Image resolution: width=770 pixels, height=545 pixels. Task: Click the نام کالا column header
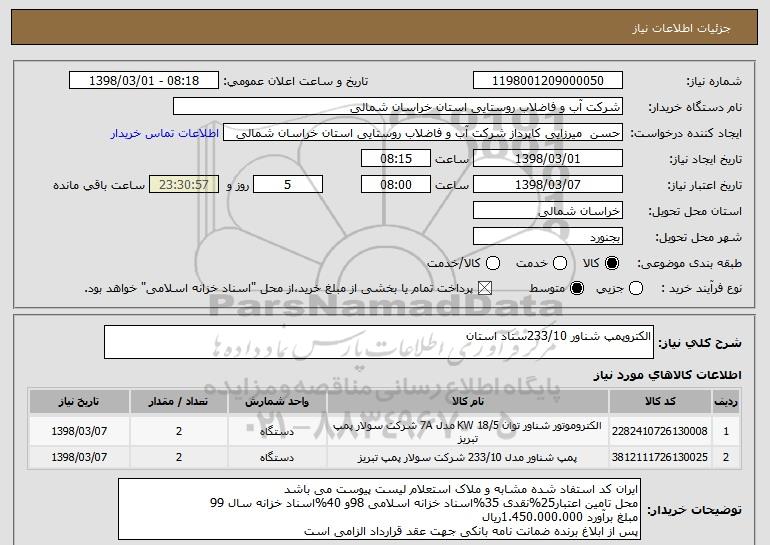[x=468, y=402]
